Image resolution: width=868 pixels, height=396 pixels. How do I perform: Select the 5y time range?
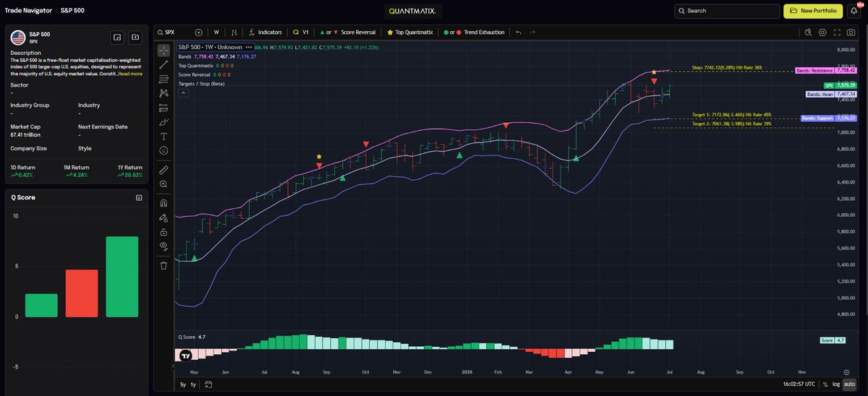coord(183,385)
